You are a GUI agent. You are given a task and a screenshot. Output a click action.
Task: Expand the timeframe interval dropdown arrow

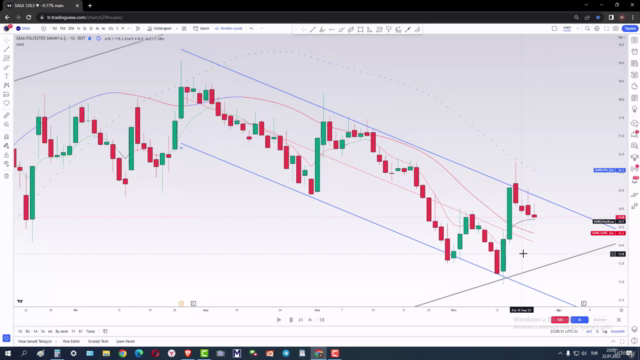tap(128, 29)
